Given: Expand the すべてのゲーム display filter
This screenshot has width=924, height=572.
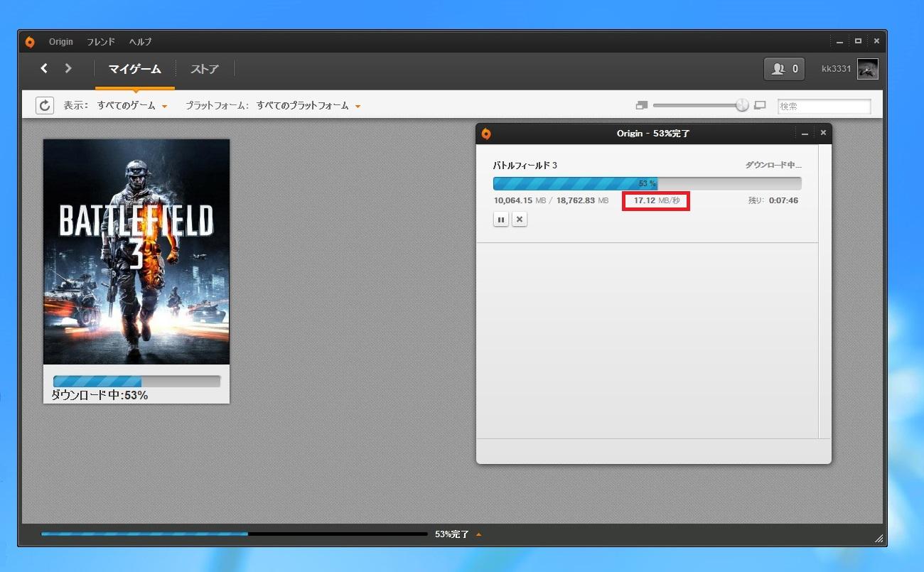Looking at the screenshot, I should coord(133,106).
